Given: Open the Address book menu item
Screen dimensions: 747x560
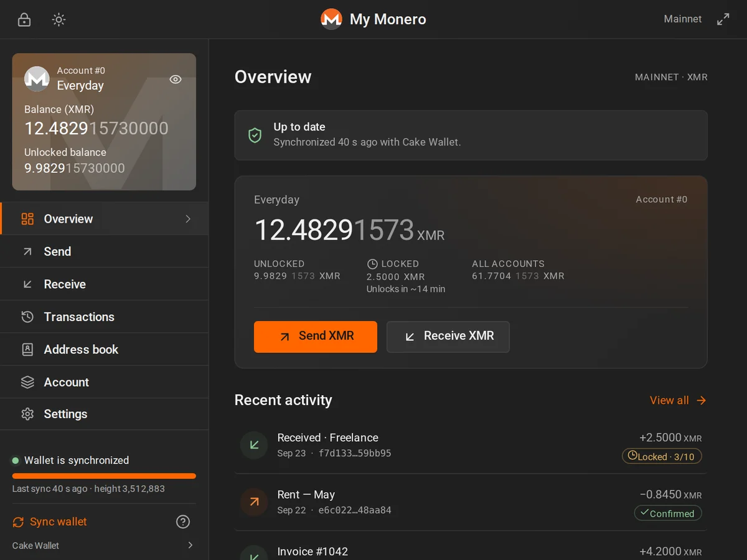Looking at the screenshot, I should [105, 350].
